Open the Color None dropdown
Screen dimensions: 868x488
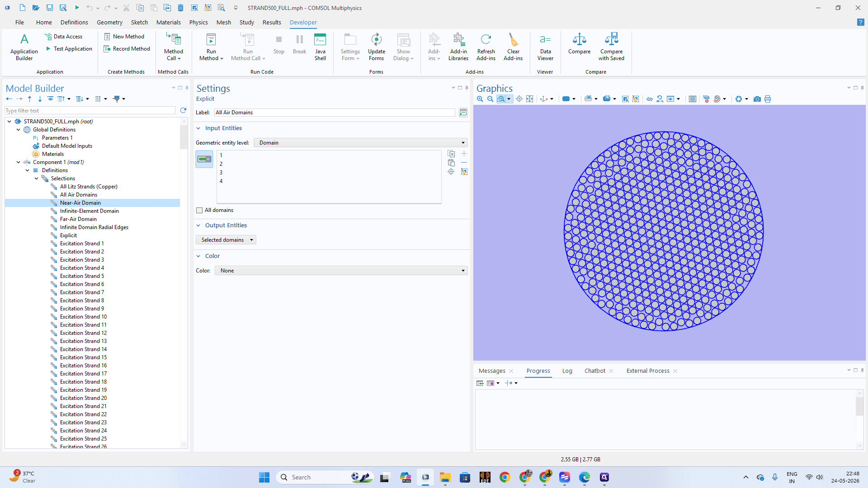click(x=341, y=271)
